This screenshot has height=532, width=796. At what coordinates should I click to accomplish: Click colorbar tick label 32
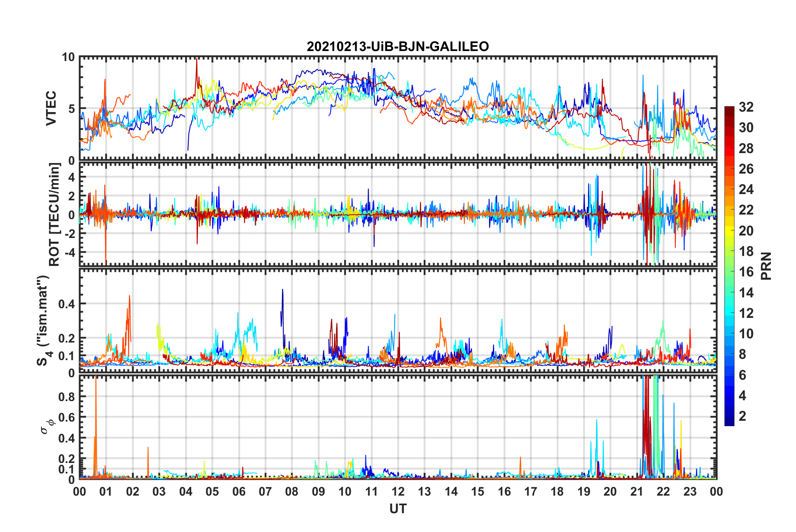[x=746, y=107]
